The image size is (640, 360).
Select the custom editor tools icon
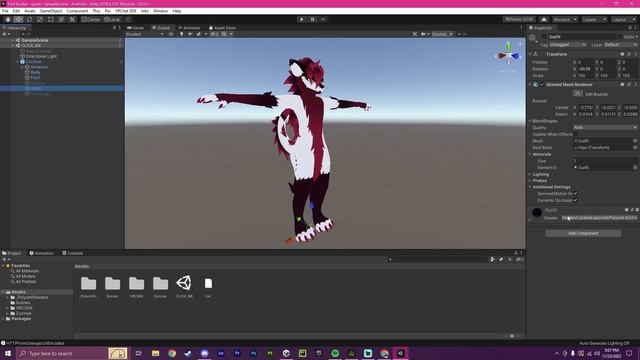coord(72,19)
